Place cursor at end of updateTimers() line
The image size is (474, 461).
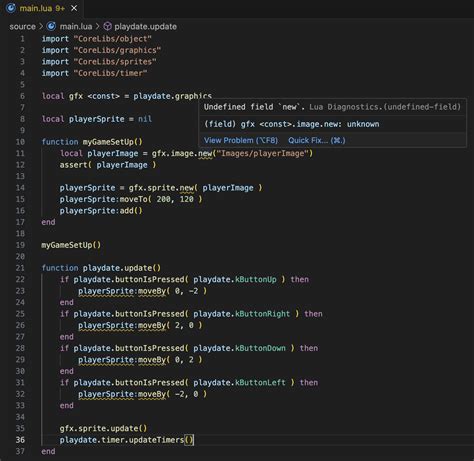pyautogui.click(x=194, y=440)
